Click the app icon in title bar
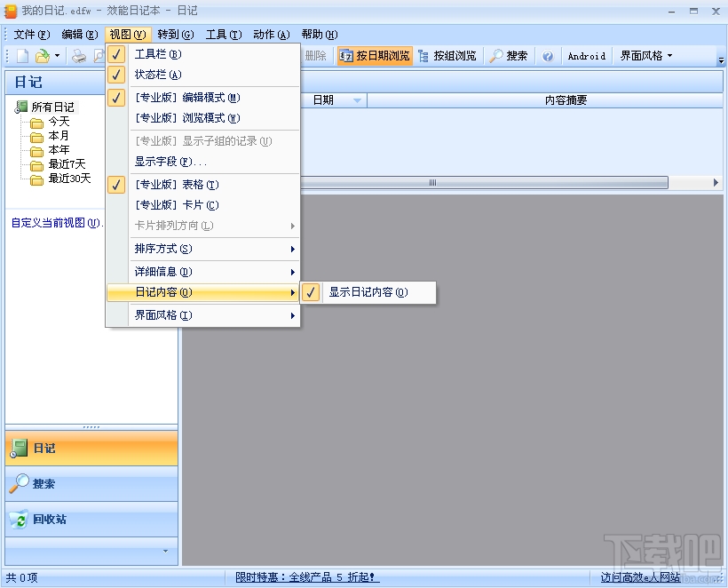This screenshot has width=728, height=588. tap(11, 12)
